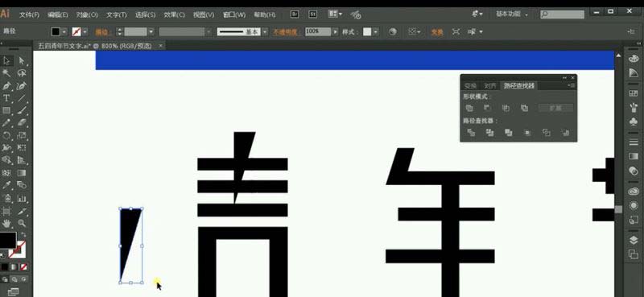
Task: Click the Exclude shape mode icon
Action: pos(524,108)
